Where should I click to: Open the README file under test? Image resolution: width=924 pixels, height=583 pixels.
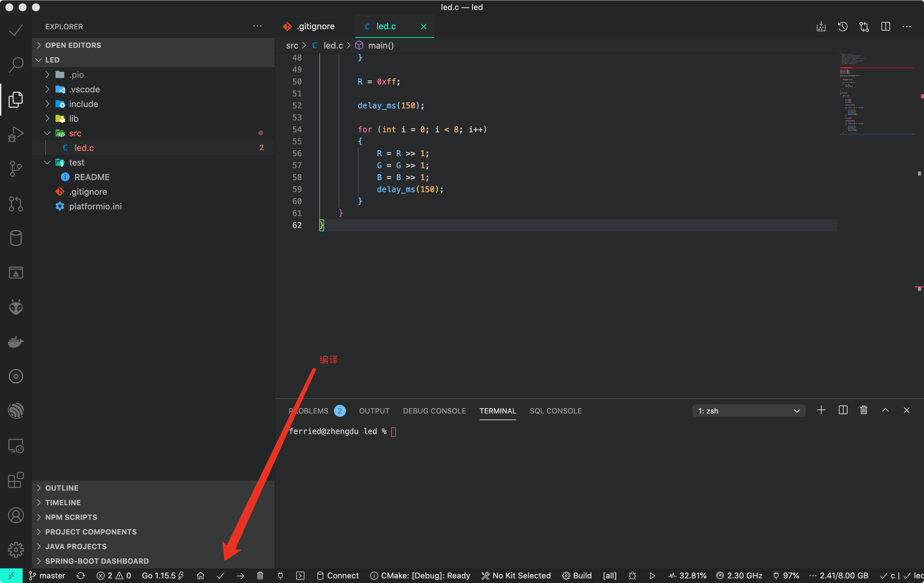click(153, 177)
